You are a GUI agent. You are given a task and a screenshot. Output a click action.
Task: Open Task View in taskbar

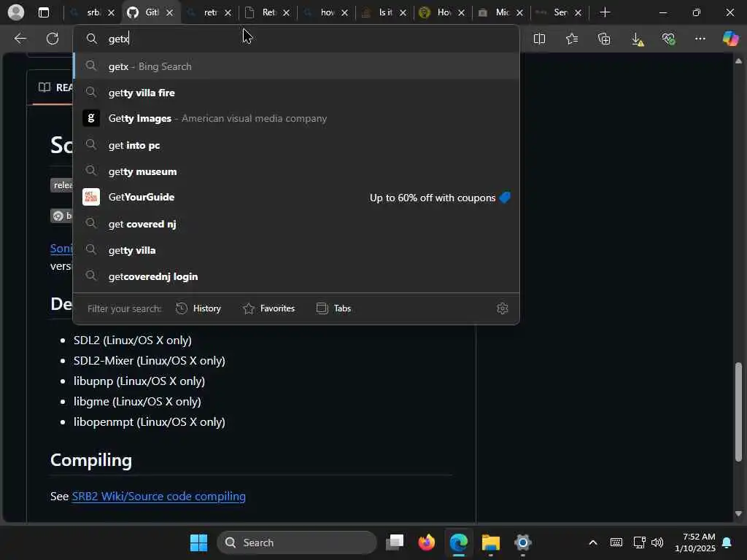pyautogui.click(x=395, y=542)
